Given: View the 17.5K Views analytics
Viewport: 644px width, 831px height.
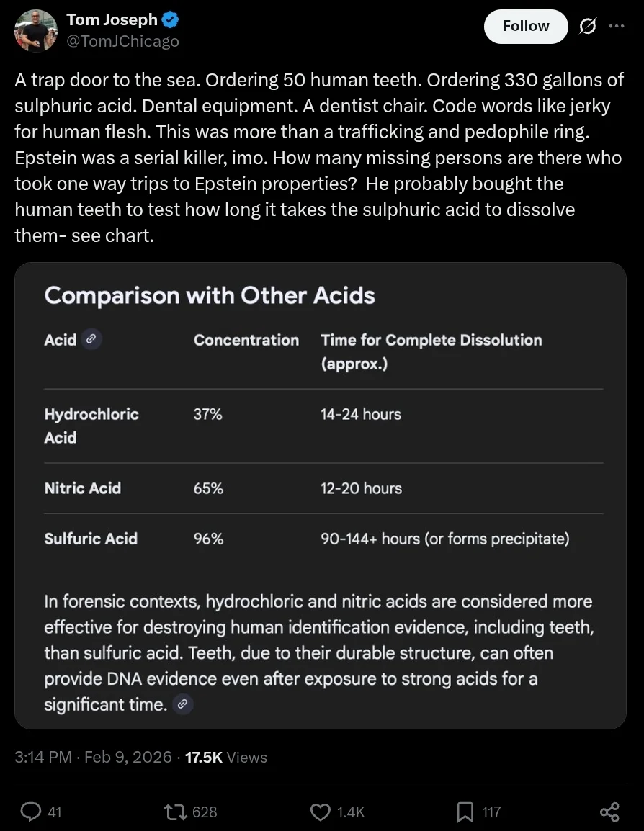Looking at the screenshot, I should tap(226, 757).
